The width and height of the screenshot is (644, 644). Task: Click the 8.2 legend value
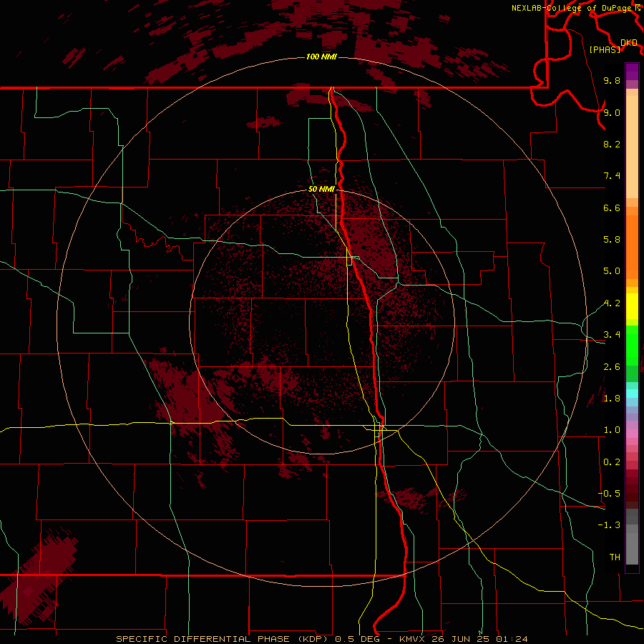coord(612,144)
